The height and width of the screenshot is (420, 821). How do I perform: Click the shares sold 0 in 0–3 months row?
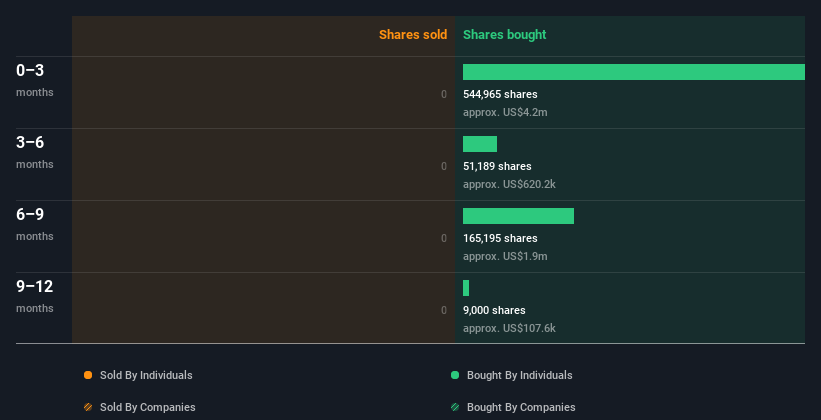click(444, 94)
